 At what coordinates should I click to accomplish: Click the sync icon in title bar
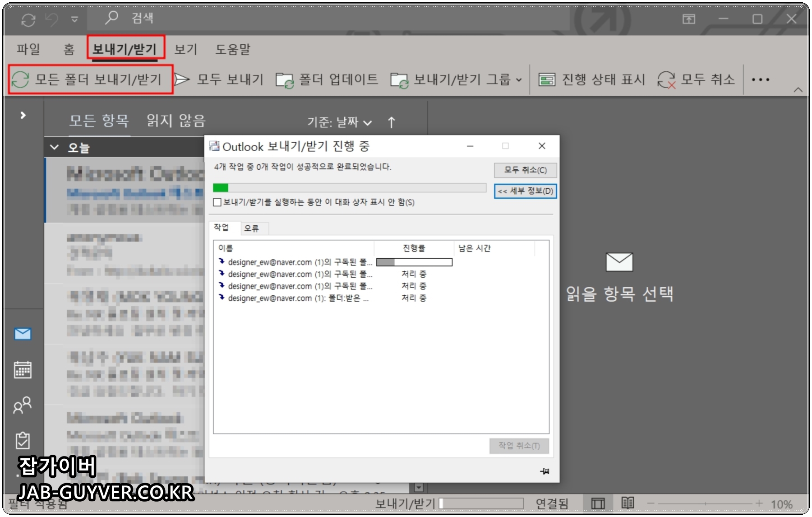pos(28,19)
